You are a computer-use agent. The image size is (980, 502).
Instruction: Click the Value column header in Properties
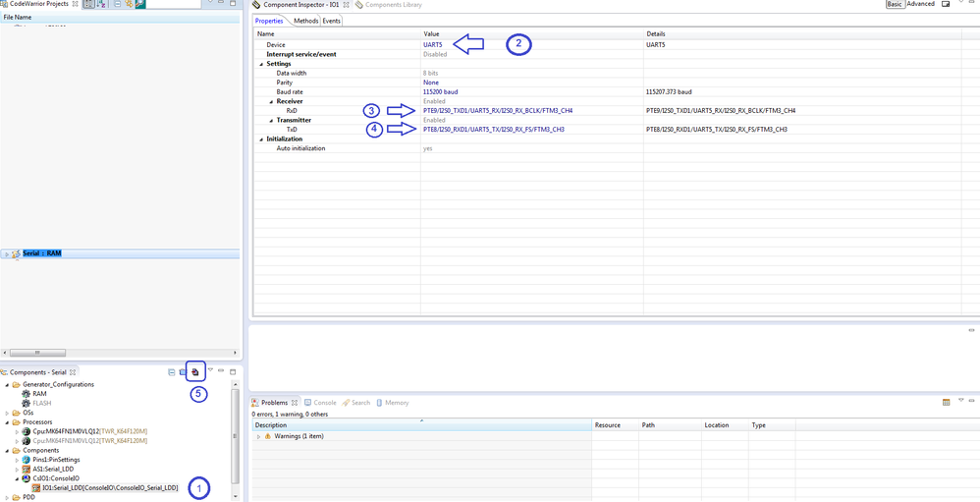(x=532, y=33)
